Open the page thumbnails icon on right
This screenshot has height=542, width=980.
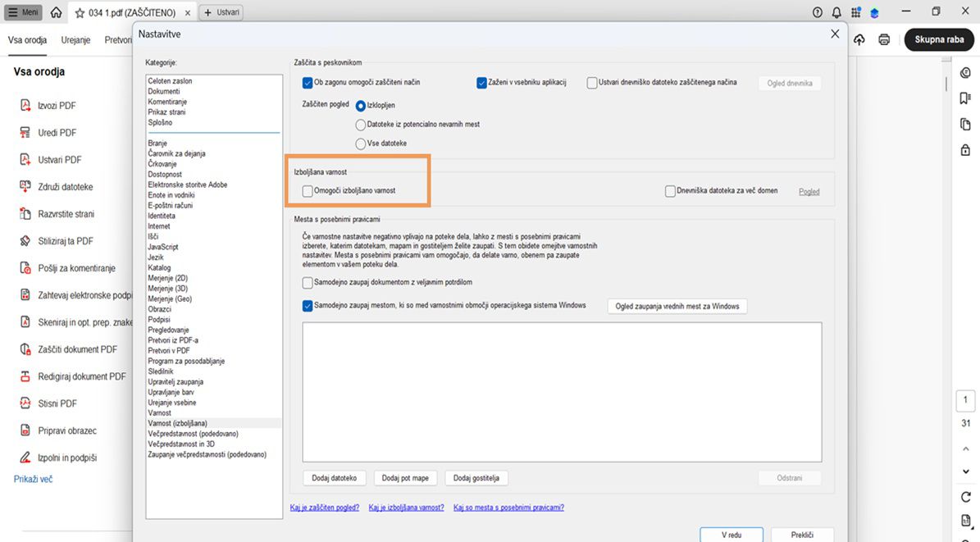tap(965, 125)
